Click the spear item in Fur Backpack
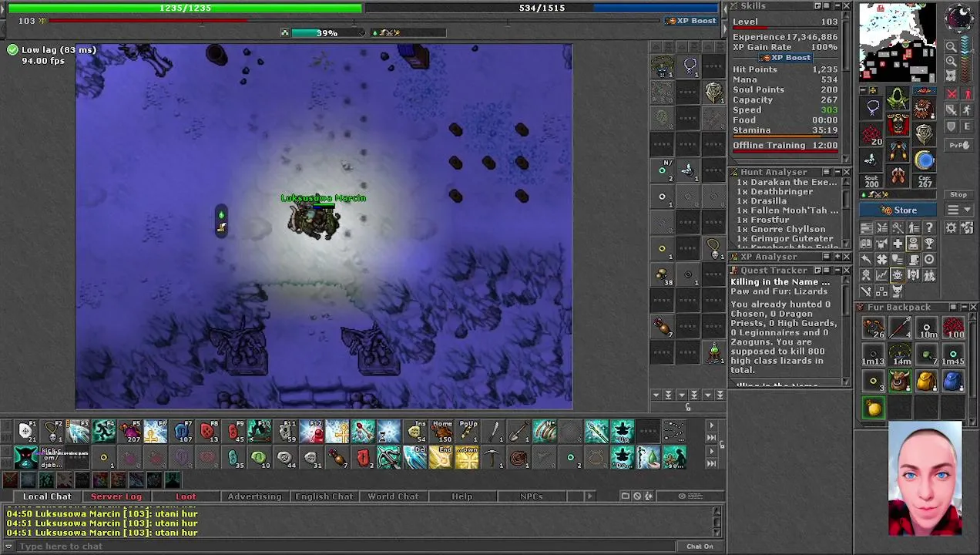This screenshot has height=555, width=980. pyautogui.click(x=900, y=329)
